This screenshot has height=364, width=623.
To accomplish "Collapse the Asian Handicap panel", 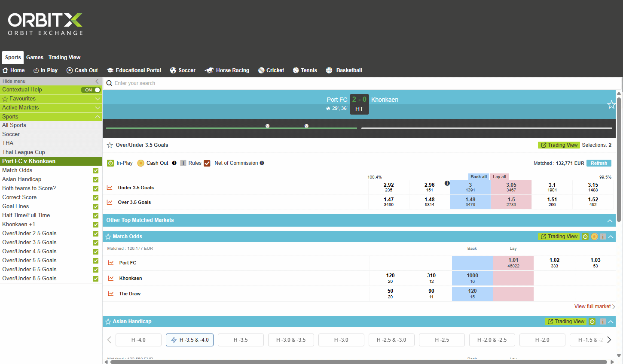I will pos(611,322).
